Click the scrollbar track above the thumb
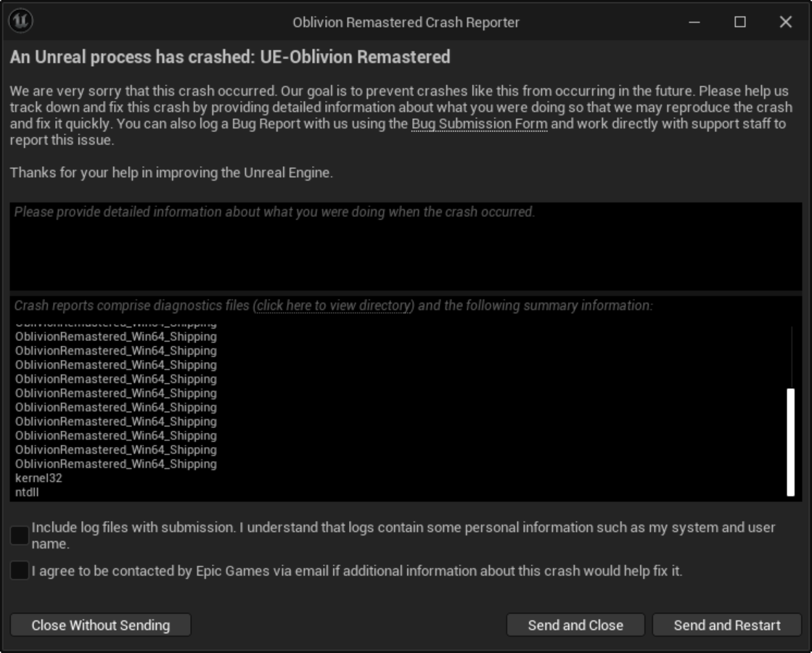This screenshot has width=812, height=653. [790, 357]
